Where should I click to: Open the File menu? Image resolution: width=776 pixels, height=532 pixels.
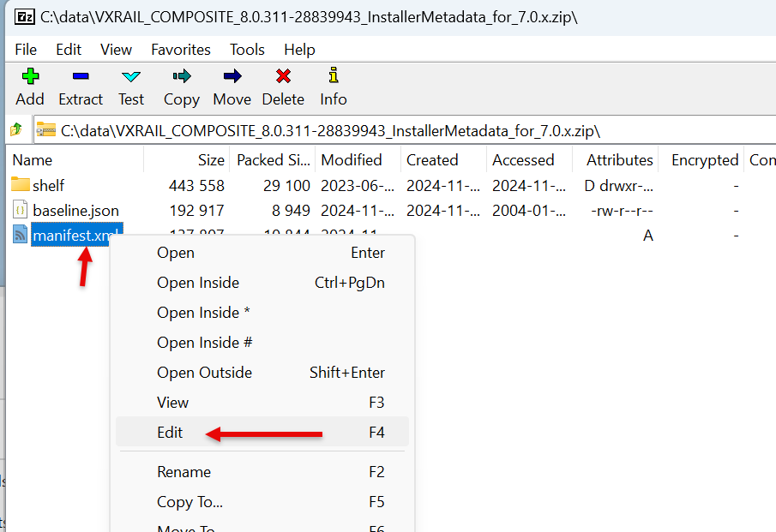point(26,50)
